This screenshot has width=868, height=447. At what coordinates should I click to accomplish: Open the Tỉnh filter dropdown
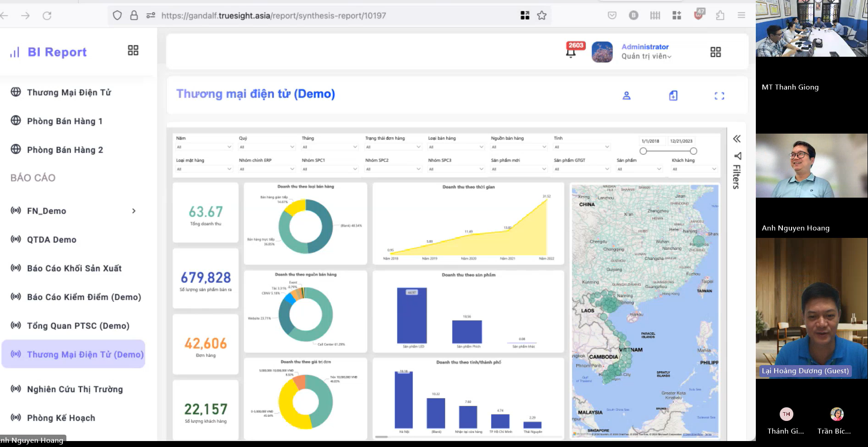pyautogui.click(x=582, y=147)
